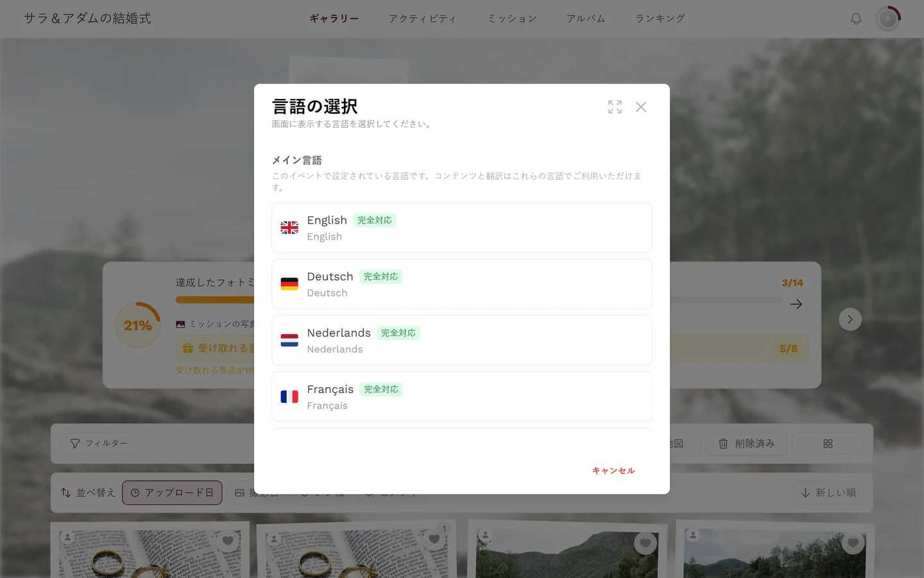The width and height of the screenshot is (924, 578).
Task: Close the 言語の選択 dialog
Action: coord(640,107)
